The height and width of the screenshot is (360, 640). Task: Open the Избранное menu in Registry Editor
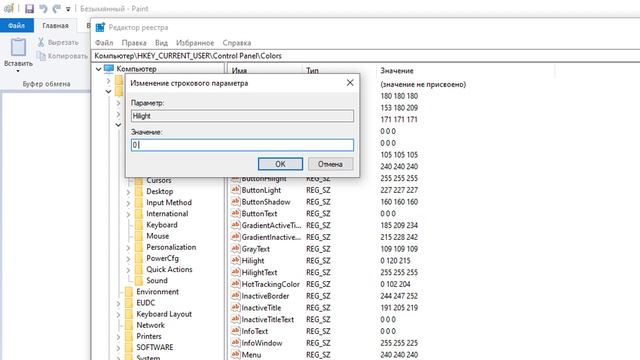coord(195,43)
